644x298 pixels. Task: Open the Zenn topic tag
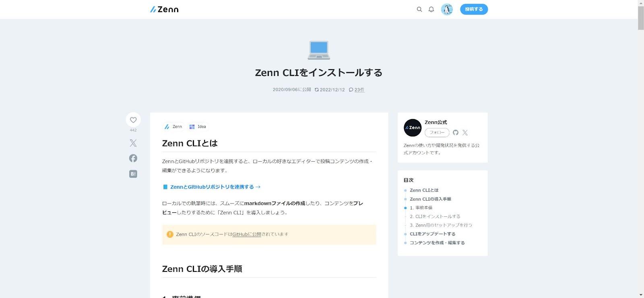173,127
